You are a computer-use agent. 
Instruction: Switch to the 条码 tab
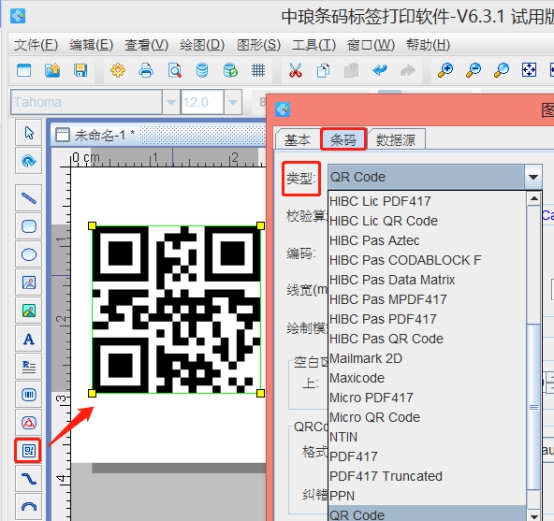click(x=343, y=140)
